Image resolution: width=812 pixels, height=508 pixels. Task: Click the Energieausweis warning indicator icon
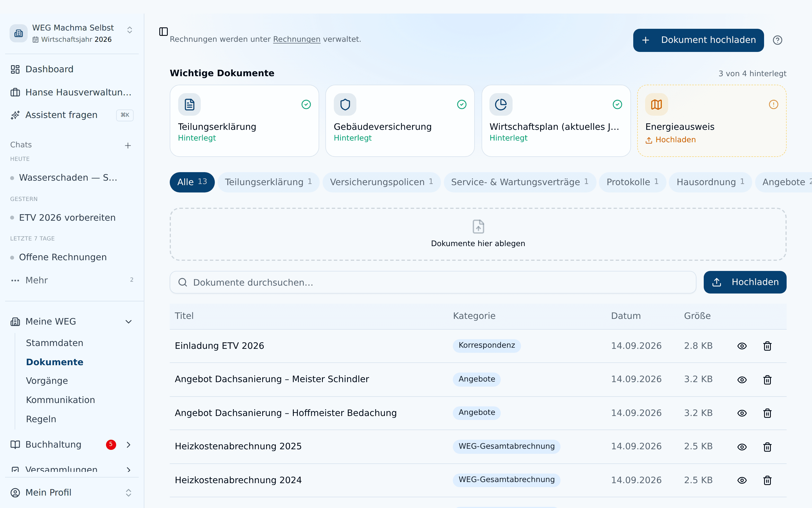(x=773, y=104)
